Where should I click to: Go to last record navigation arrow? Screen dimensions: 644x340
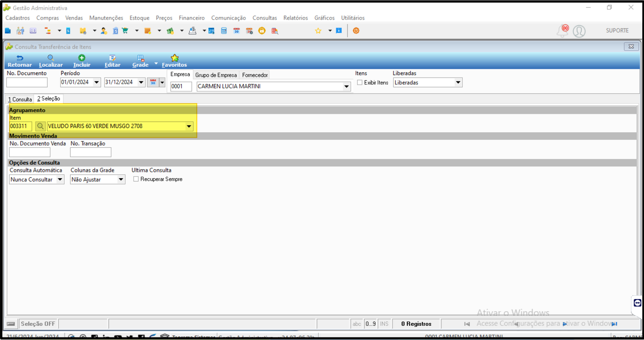coord(614,324)
